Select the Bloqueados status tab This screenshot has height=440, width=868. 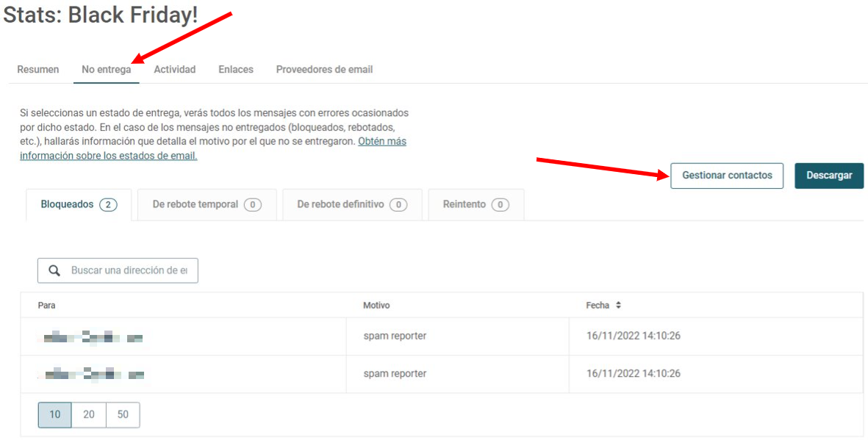click(79, 205)
